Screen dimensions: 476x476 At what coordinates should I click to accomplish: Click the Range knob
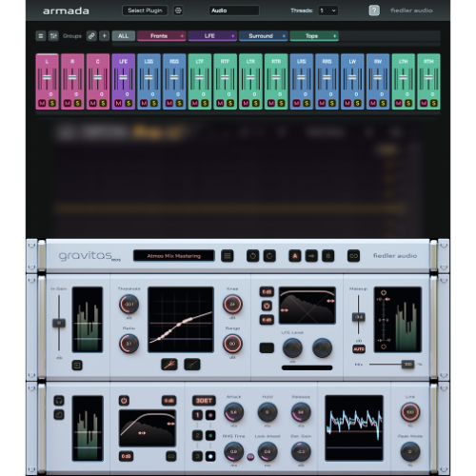(x=232, y=344)
